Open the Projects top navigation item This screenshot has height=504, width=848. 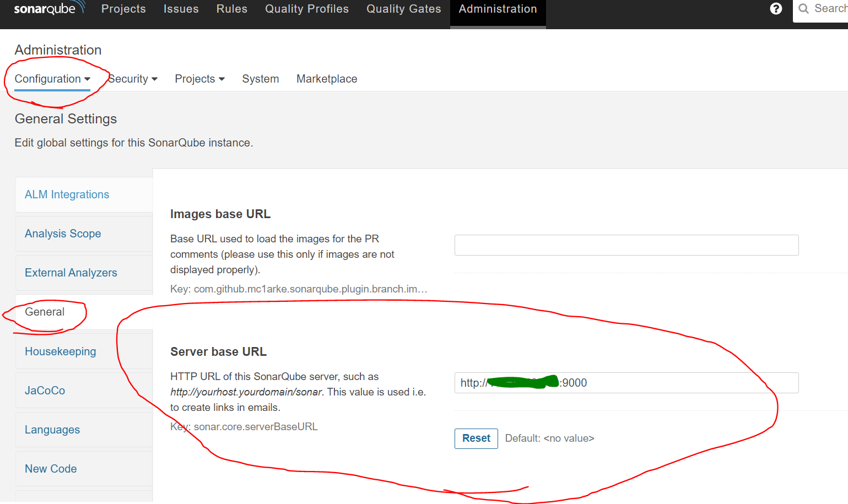[123, 9]
